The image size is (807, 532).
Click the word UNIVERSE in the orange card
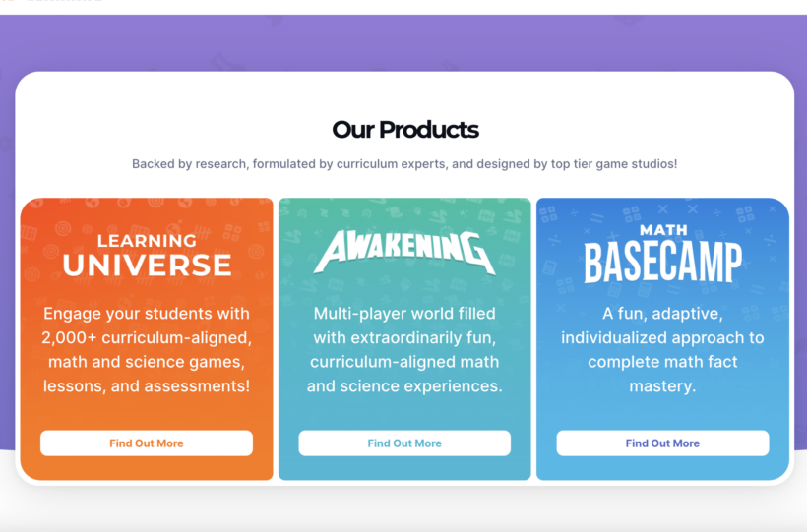pos(147,265)
